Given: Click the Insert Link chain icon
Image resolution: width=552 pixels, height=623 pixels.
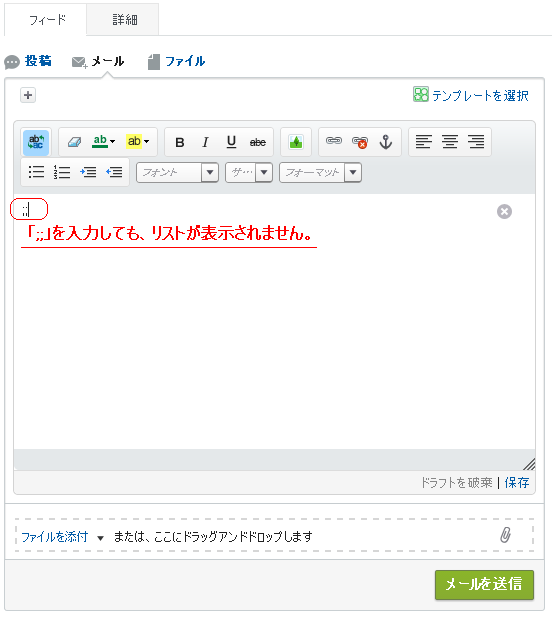Looking at the screenshot, I should (334, 141).
